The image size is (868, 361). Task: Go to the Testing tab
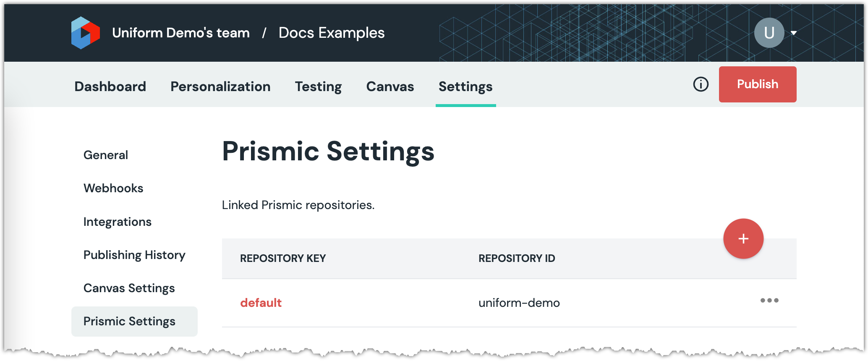318,86
